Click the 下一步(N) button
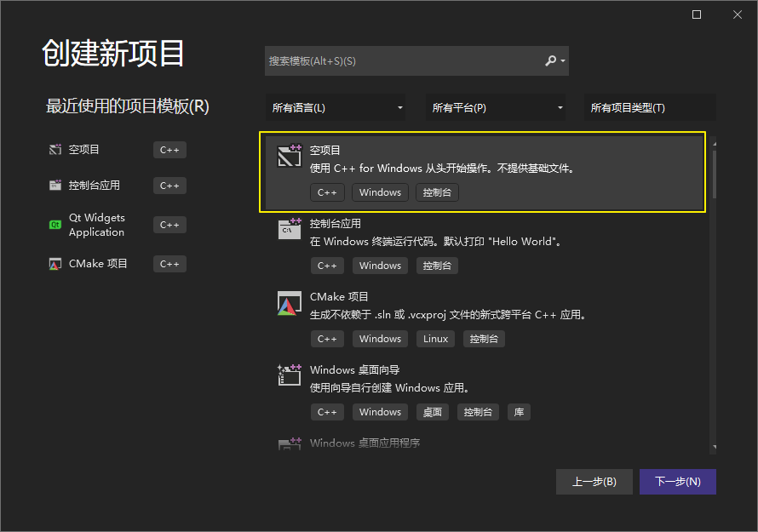Image resolution: width=758 pixels, height=532 pixels. (x=677, y=481)
